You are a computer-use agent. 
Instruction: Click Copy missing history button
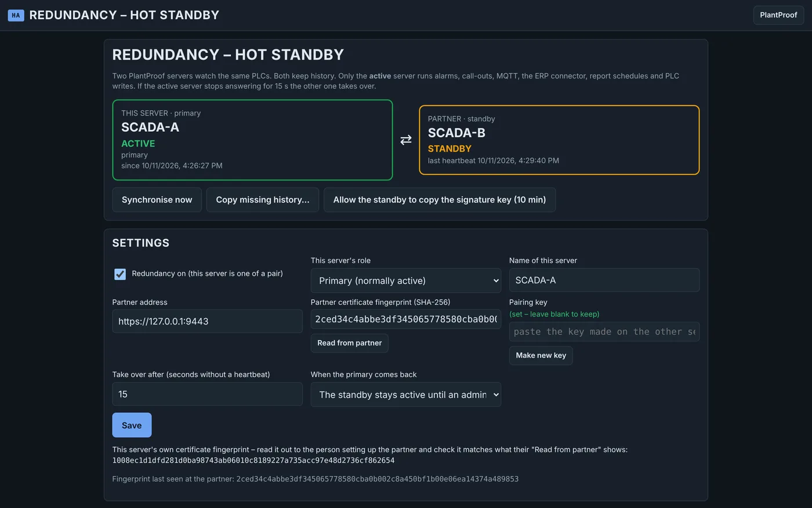263,200
